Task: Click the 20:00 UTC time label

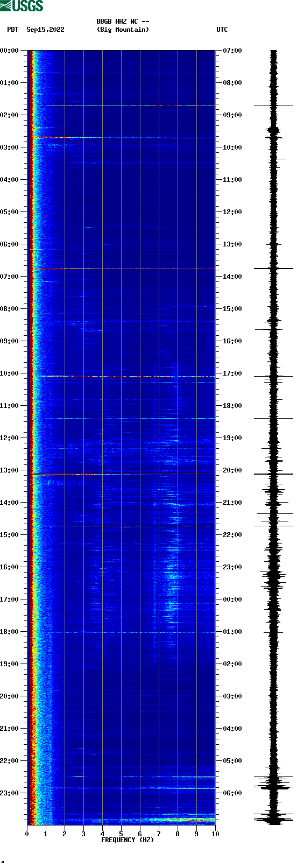Action: tap(232, 470)
